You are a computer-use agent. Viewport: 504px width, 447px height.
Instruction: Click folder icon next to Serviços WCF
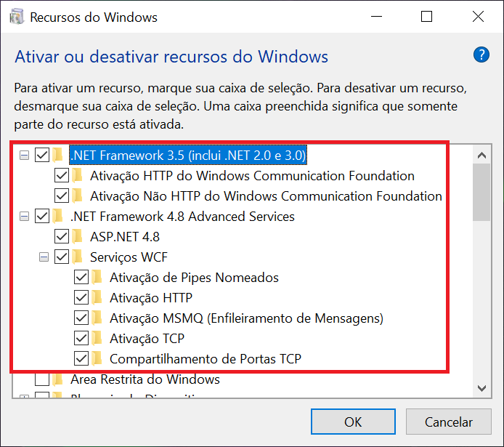click(78, 257)
